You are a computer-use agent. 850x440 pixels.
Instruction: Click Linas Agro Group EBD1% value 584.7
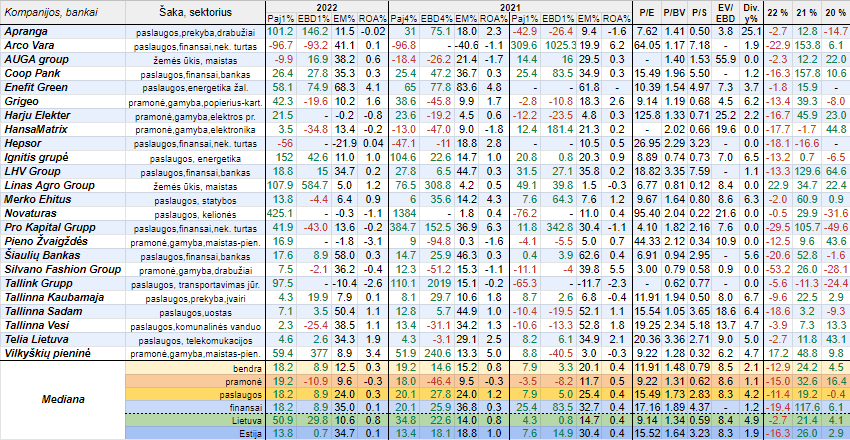(315, 185)
